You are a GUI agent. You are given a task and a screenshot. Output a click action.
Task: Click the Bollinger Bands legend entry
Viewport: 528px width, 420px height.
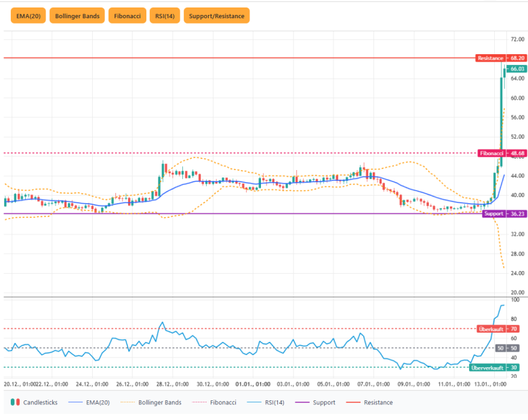click(x=152, y=402)
